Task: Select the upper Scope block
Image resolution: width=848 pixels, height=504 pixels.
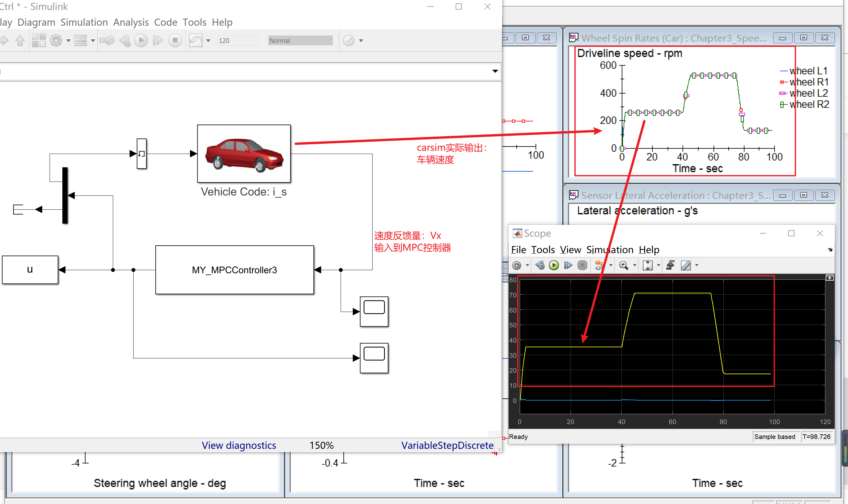Action: (x=374, y=311)
